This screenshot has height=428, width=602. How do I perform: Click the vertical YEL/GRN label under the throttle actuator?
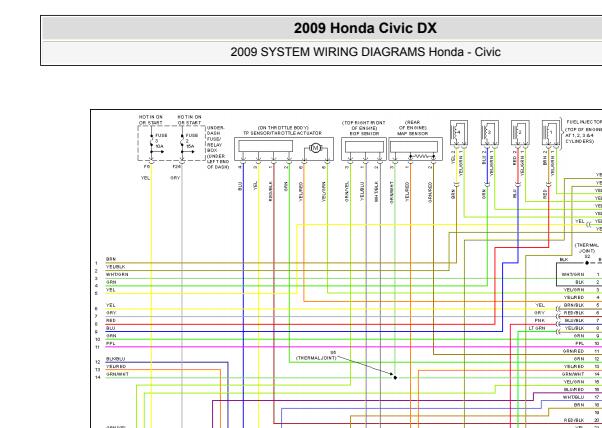pos(324,192)
